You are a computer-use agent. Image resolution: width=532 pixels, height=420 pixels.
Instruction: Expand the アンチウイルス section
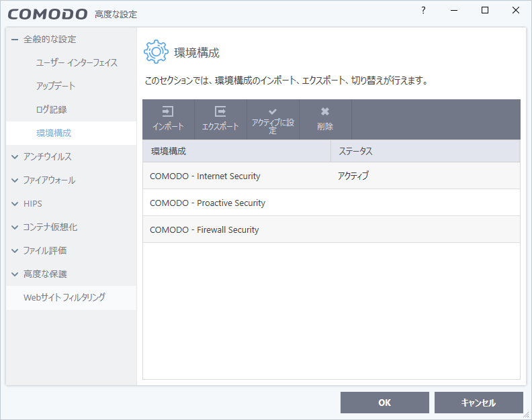point(15,157)
